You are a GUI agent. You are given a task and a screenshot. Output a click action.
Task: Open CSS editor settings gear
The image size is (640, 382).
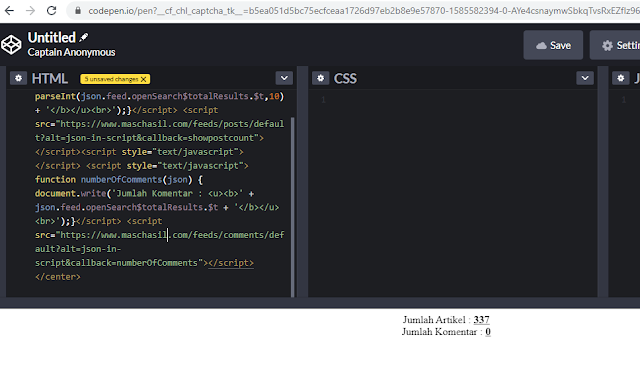tap(320, 78)
